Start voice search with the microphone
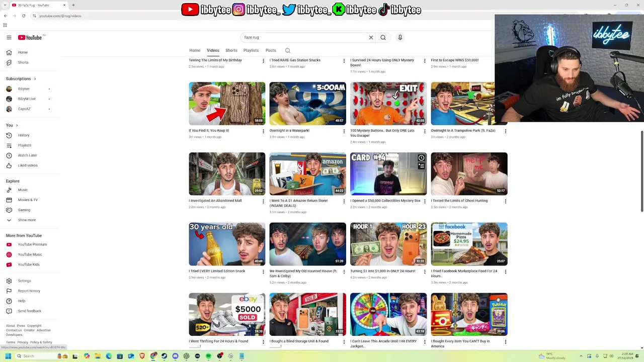 (x=400, y=37)
